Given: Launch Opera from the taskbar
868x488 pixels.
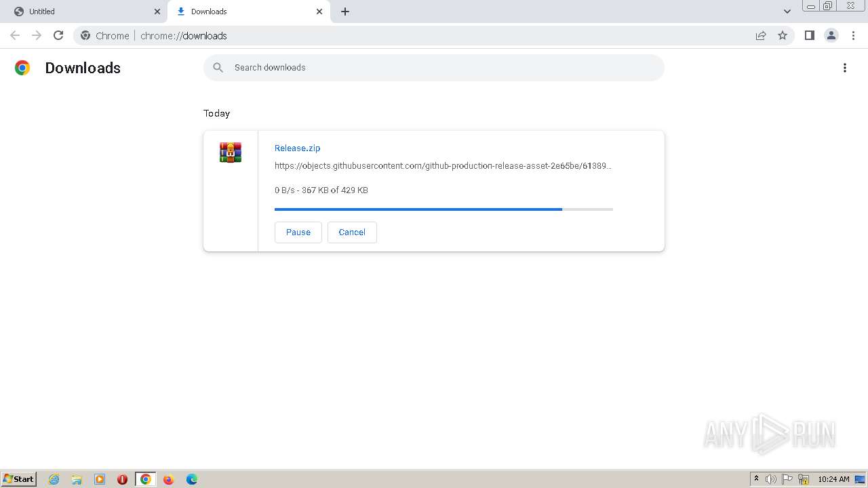Looking at the screenshot, I should click(x=122, y=479).
